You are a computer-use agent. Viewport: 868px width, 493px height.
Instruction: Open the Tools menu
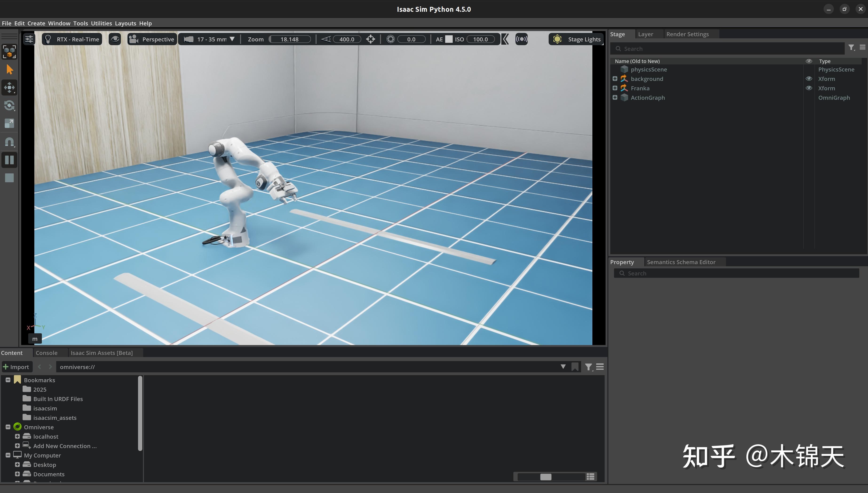tap(80, 23)
